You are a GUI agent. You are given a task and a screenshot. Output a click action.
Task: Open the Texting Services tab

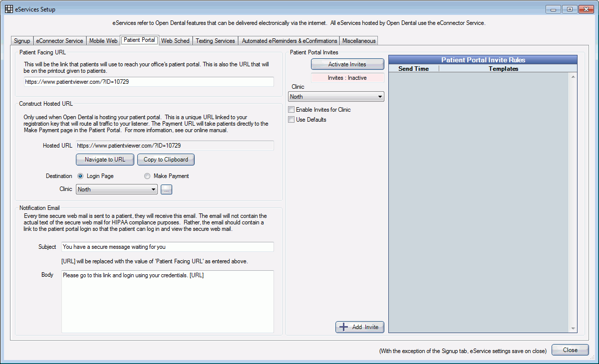point(215,41)
